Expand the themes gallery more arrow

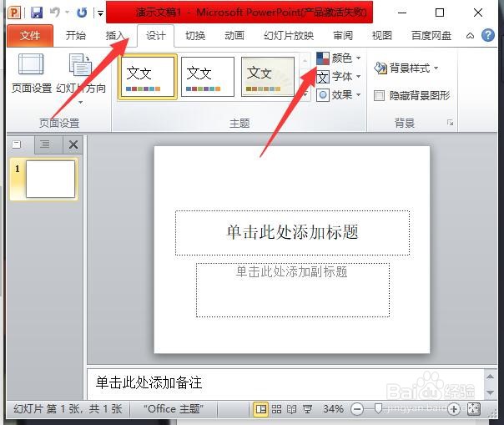click(x=305, y=94)
